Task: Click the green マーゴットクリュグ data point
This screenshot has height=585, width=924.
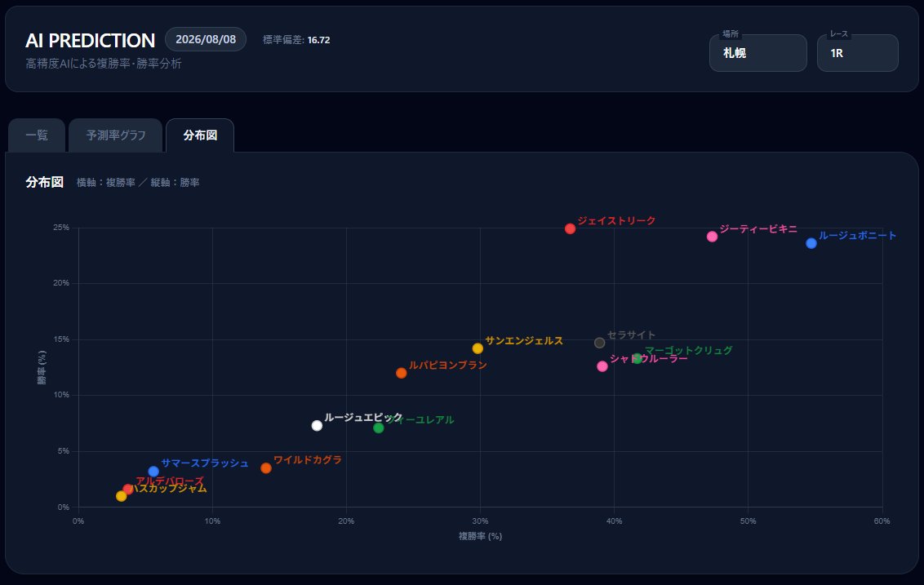Action: (637, 359)
